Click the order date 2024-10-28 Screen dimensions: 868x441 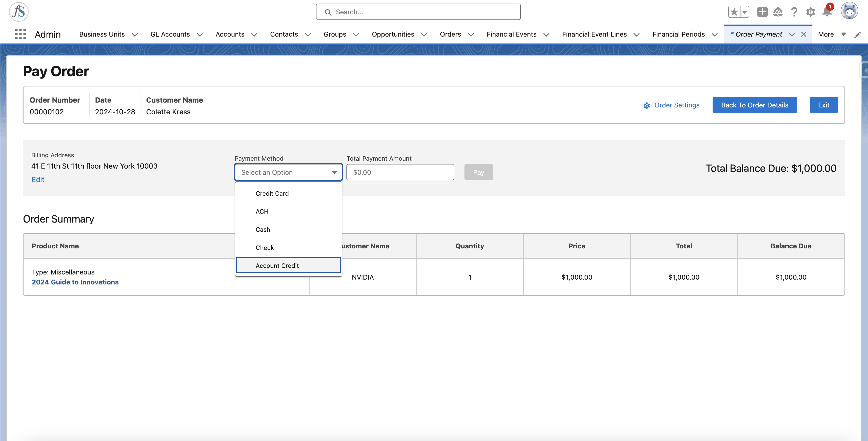coord(115,112)
